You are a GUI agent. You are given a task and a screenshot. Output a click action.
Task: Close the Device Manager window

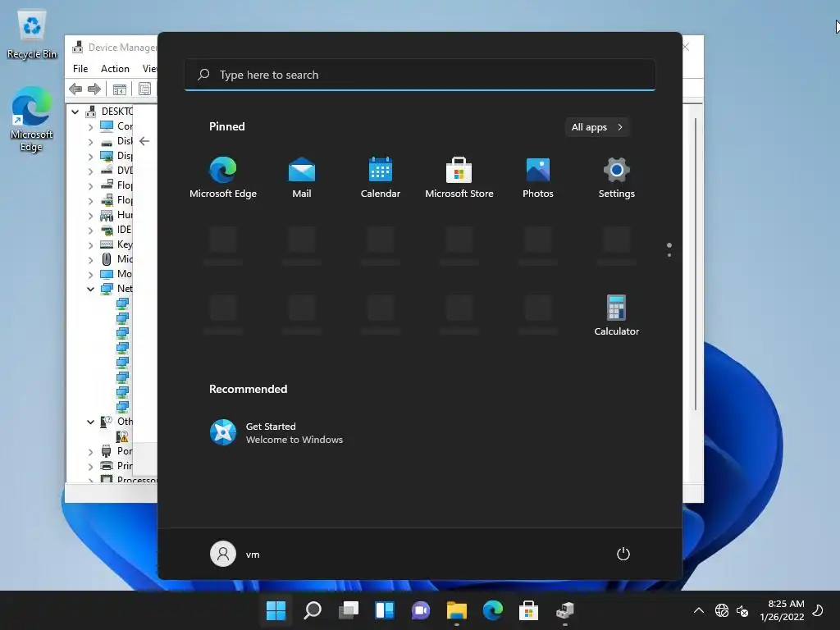687,47
